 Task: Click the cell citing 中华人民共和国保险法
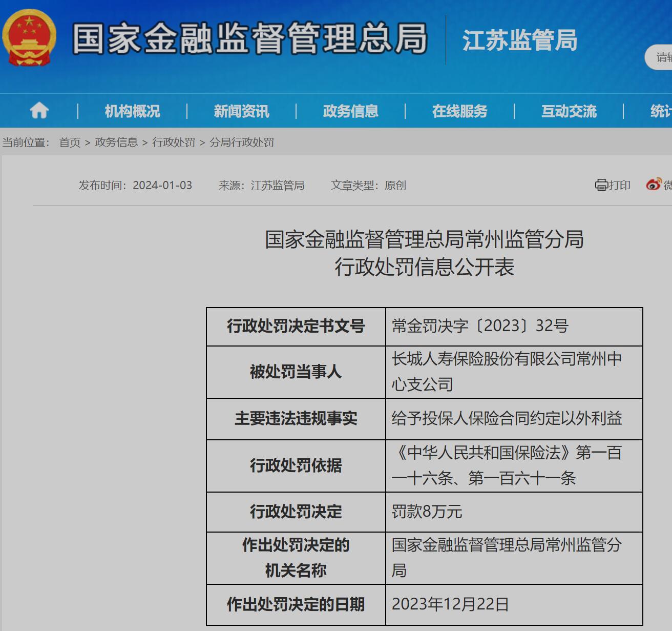(x=514, y=466)
